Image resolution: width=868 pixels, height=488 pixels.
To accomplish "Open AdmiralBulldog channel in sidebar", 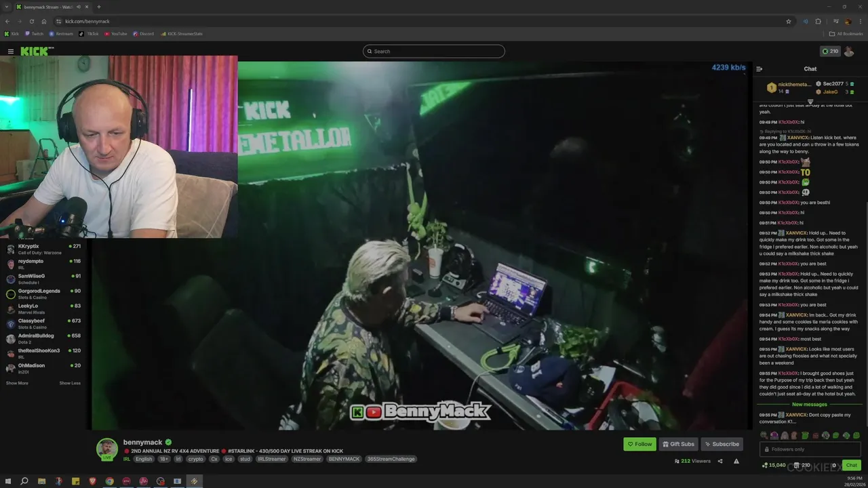I will click(x=45, y=338).
